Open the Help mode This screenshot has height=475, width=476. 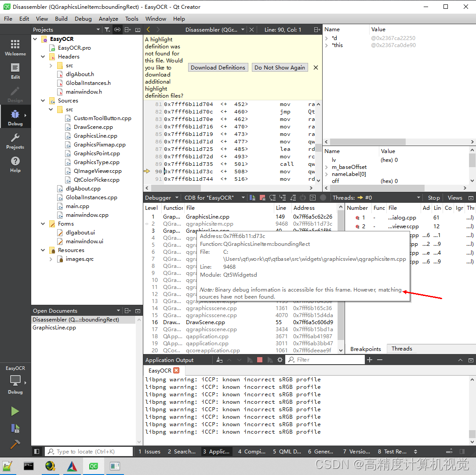coord(15,164)
